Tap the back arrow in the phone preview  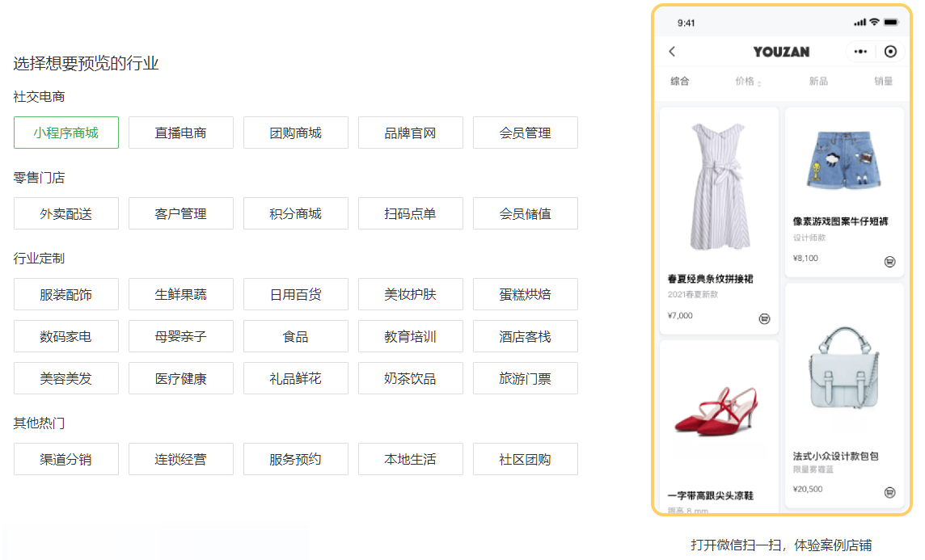click(672, 52)
